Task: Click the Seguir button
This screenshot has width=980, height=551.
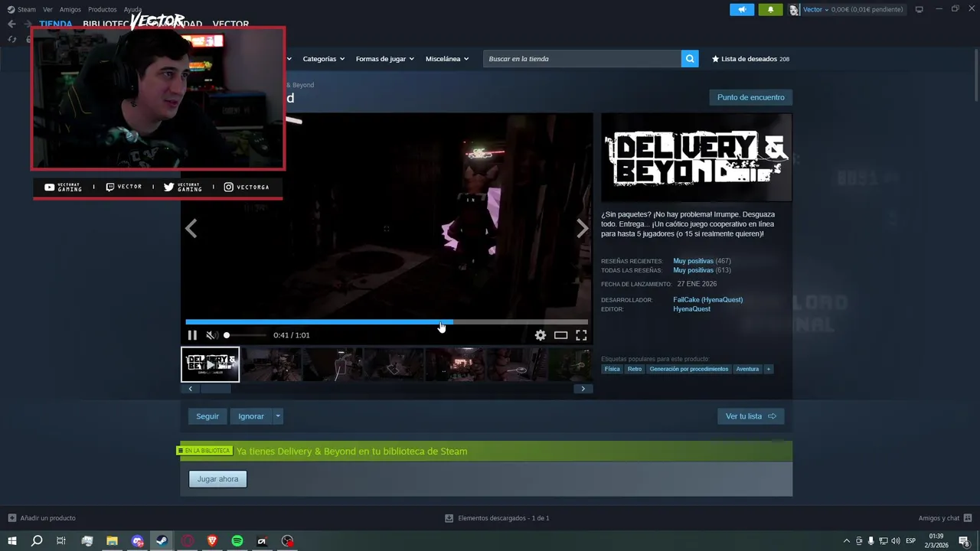Action: coord(207,416)
